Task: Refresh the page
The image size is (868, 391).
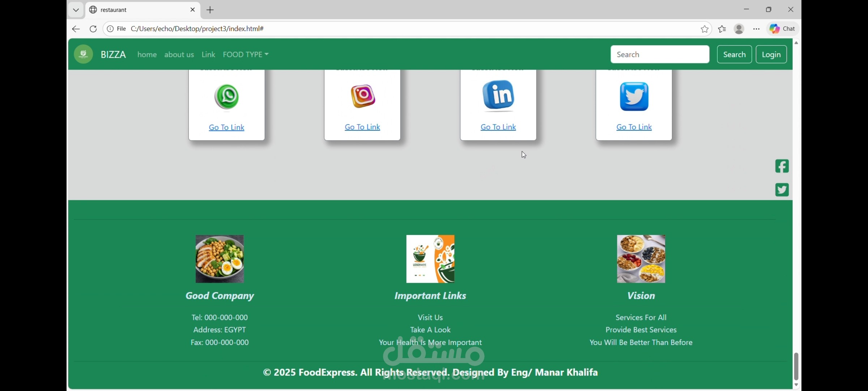Action: click(93, 29)
